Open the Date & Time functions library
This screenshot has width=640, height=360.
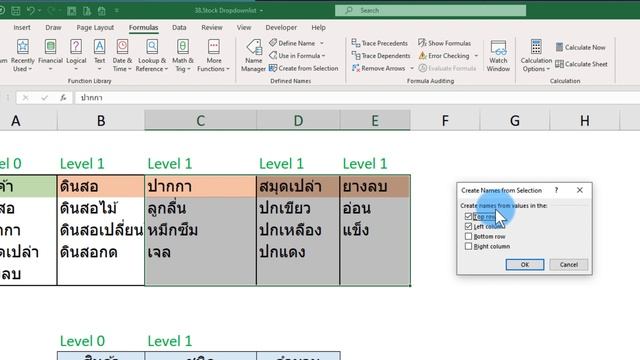click(x=122, y=56)
